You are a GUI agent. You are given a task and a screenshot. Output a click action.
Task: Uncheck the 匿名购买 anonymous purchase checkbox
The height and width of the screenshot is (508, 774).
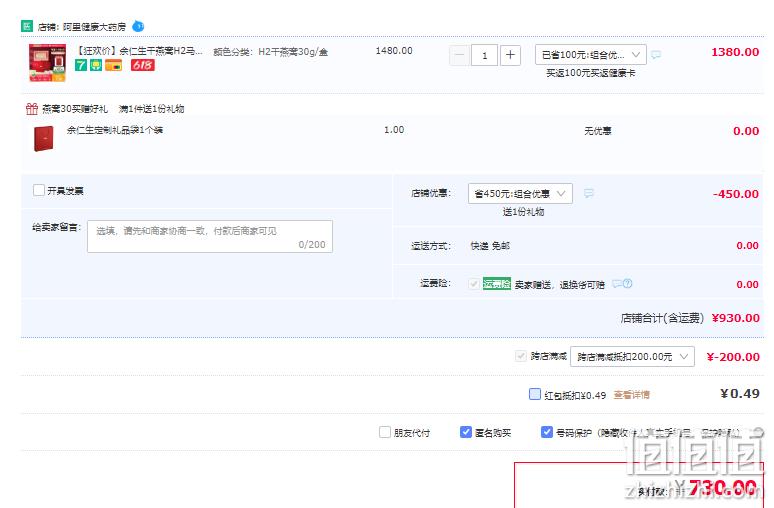pyautogui.click(x=465, y=432)
